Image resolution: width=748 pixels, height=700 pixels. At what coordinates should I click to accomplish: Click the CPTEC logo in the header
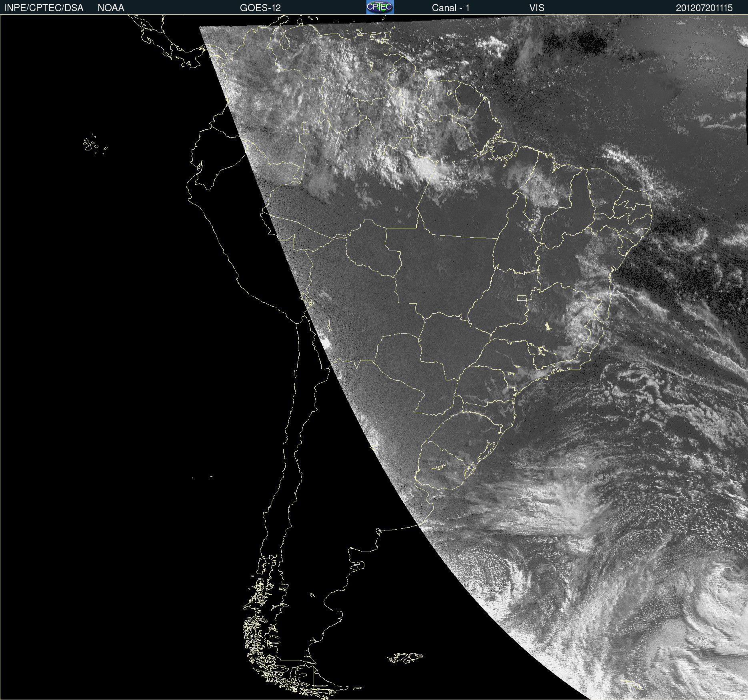click(x=380, y=7)
